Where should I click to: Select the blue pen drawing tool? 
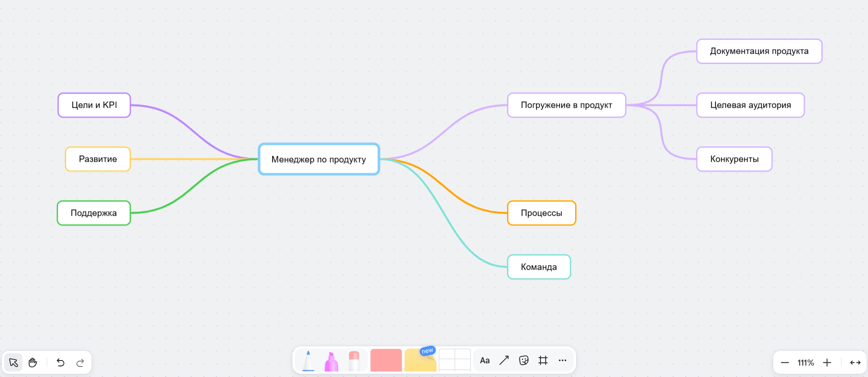coord(308,361)
